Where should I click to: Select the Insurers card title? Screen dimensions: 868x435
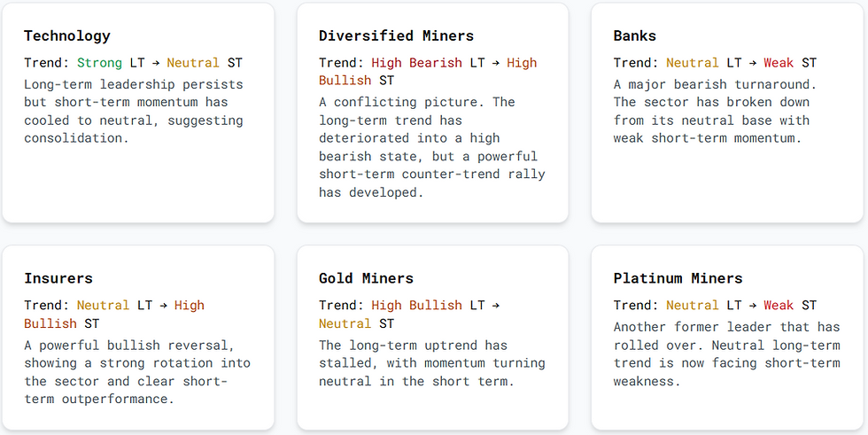tap(58, 279)
